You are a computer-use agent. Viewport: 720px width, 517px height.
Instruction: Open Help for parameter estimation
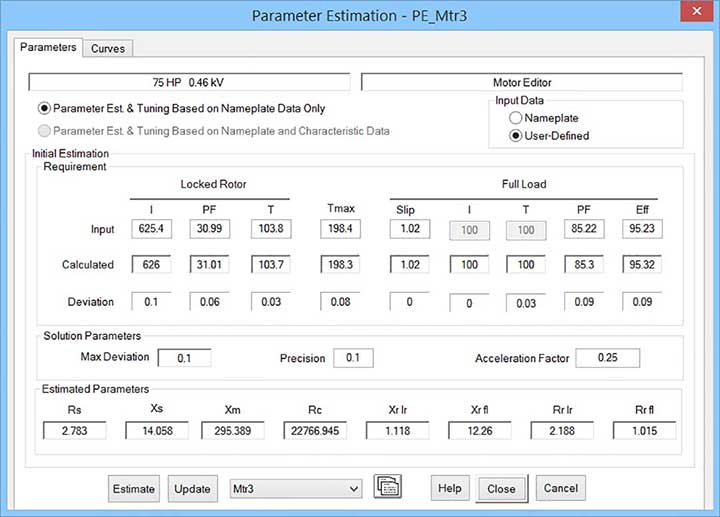pyautogui.click(x=450, y=489)
